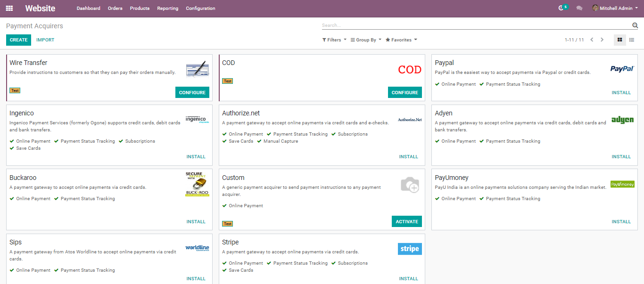Click the Custom acquirer camera placeholder icon
644x284 pixels.
point(410,185)
